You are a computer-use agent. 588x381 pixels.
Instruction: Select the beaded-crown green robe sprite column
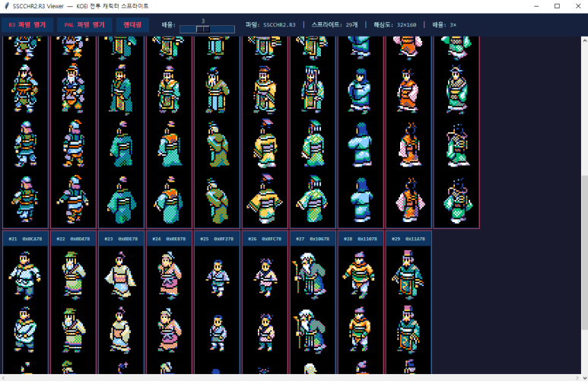click(x=313, y=132)
